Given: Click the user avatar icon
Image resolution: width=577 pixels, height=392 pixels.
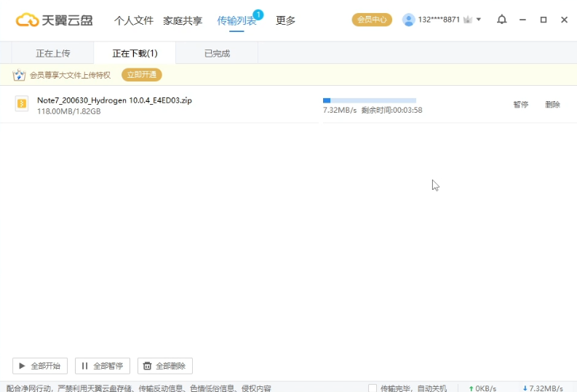Looking at the screenshot, I should click(x=408, y=20).
